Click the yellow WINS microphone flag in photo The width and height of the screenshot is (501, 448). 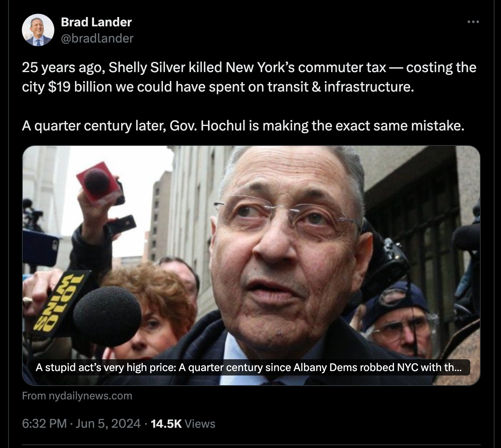pyautogui.click(x=61, y=302)
